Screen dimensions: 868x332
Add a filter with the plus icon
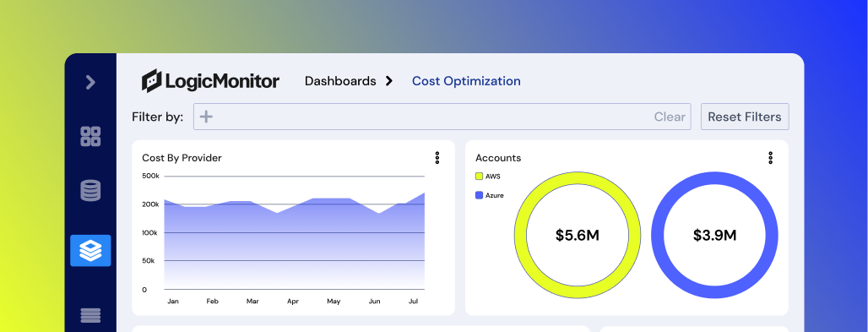(x=206, y=117)
